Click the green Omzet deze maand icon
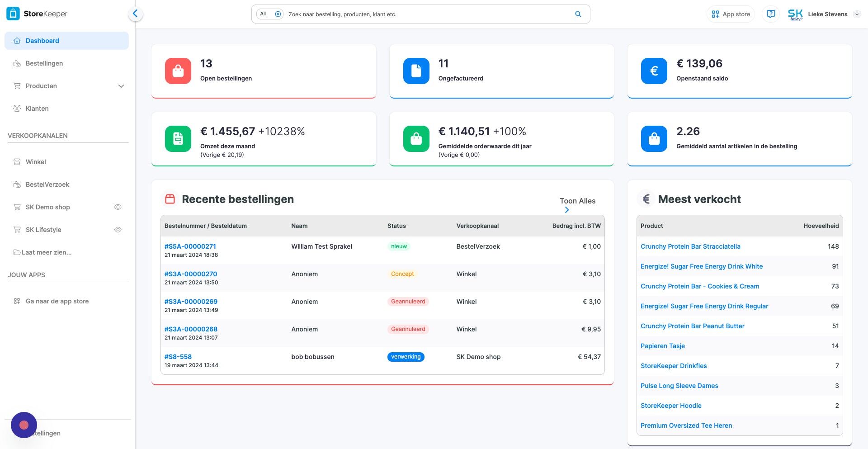The height and width of the screenshot is (449, 868). point(178,139)
